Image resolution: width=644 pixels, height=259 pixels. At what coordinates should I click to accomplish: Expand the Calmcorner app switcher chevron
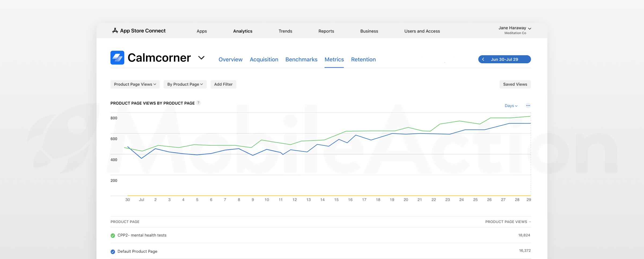(201, 58)
